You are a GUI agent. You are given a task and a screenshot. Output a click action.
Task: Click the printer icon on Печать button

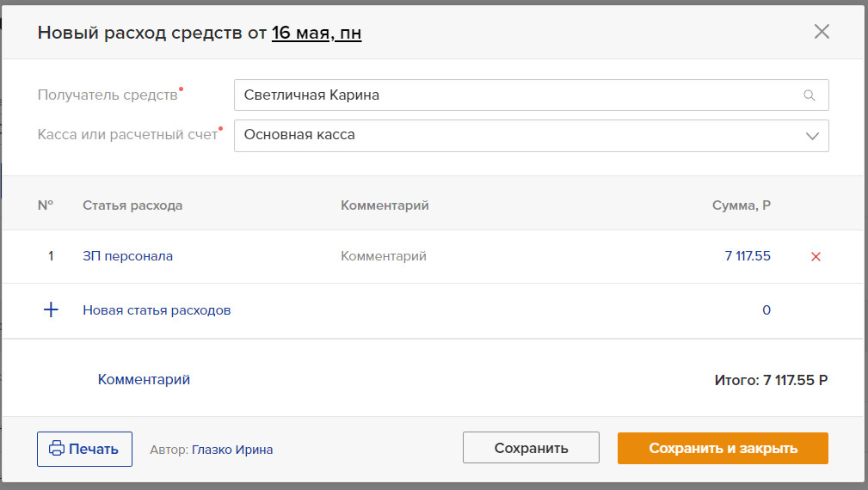[57, 449]
